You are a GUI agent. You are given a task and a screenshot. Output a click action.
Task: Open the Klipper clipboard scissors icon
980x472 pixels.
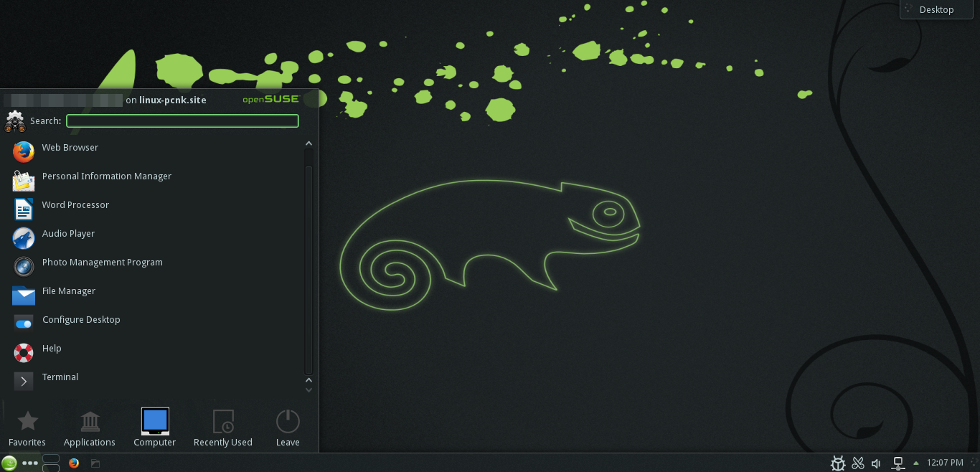click(857, 463)
